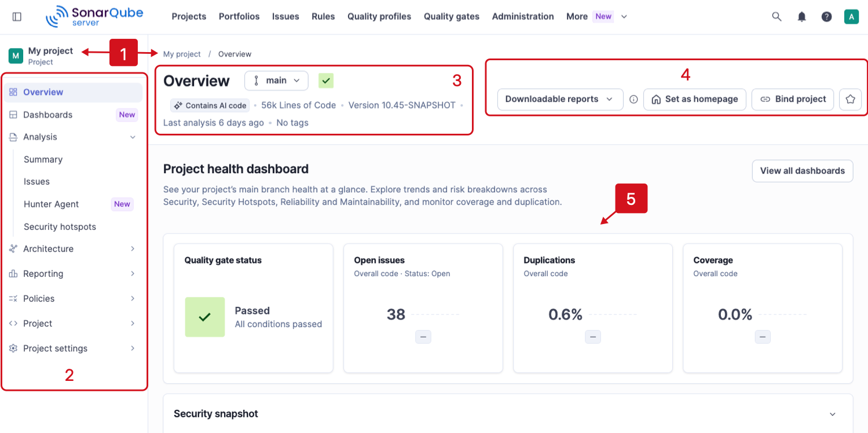
Task: Click the trend dash badge under Duplications
Action: pos(592,337)
